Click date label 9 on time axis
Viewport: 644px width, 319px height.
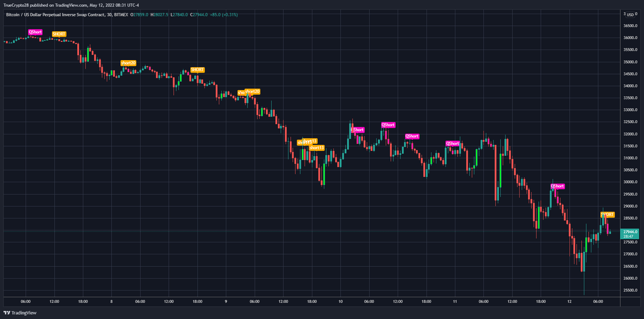point(226,302)
